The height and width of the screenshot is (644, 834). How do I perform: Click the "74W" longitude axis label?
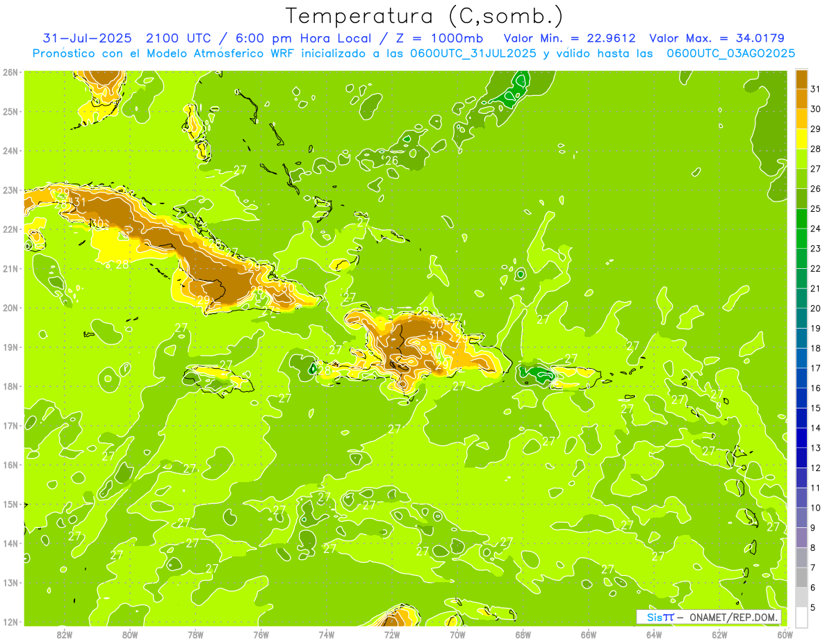point(326,634)
